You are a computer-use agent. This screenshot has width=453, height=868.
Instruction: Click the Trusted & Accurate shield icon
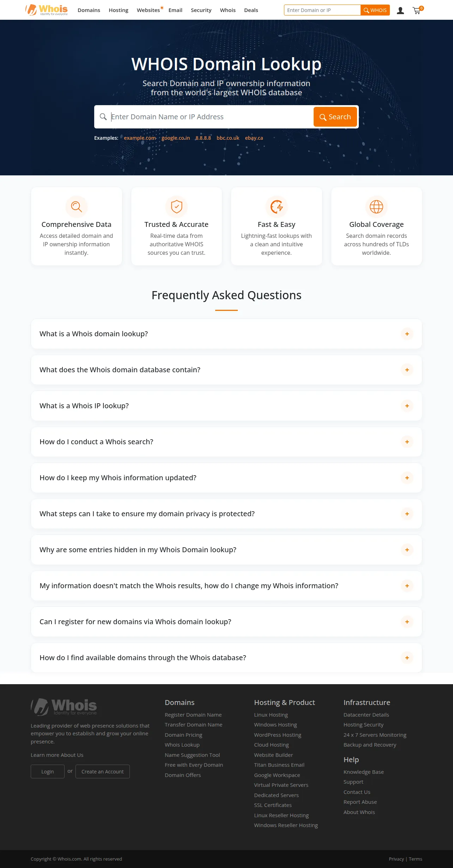pyautogui.click(x=176, y=207)
